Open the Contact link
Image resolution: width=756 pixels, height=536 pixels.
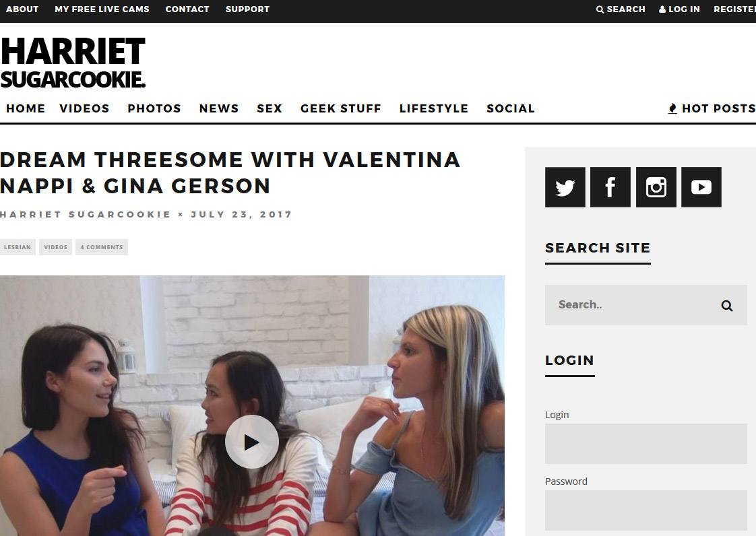pyautogui.click(x=187, y=9)
